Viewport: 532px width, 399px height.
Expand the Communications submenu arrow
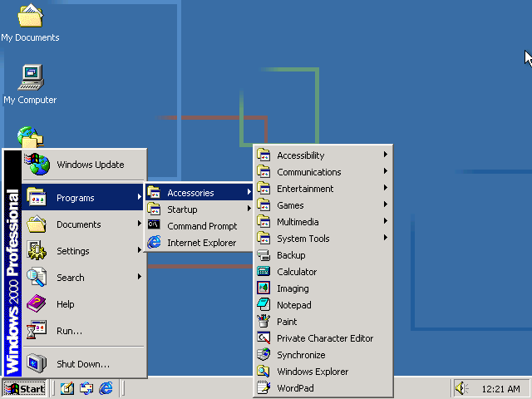pyautogui.click(x=386, y=171)
